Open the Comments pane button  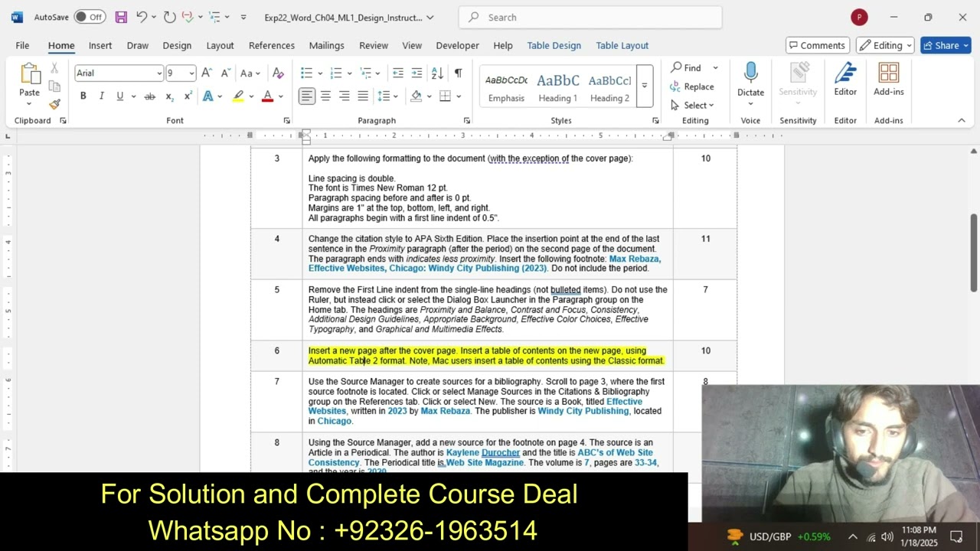818,45
